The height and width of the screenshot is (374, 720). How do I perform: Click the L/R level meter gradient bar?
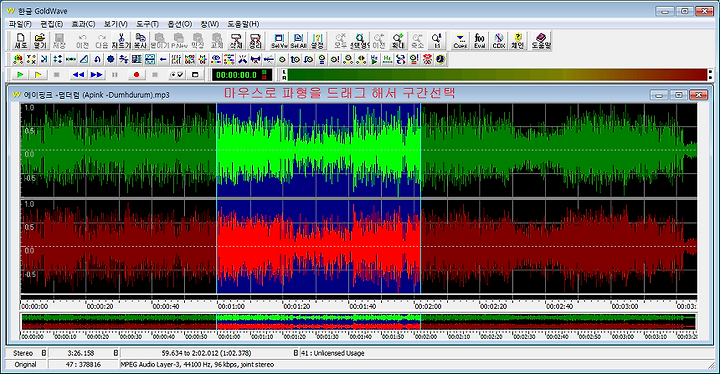[x=498, y=75]
